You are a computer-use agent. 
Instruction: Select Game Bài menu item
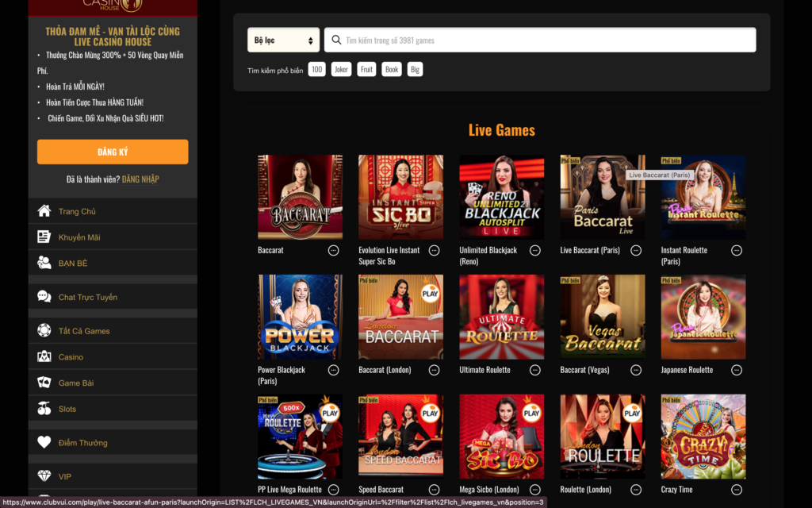click(113, 383)
